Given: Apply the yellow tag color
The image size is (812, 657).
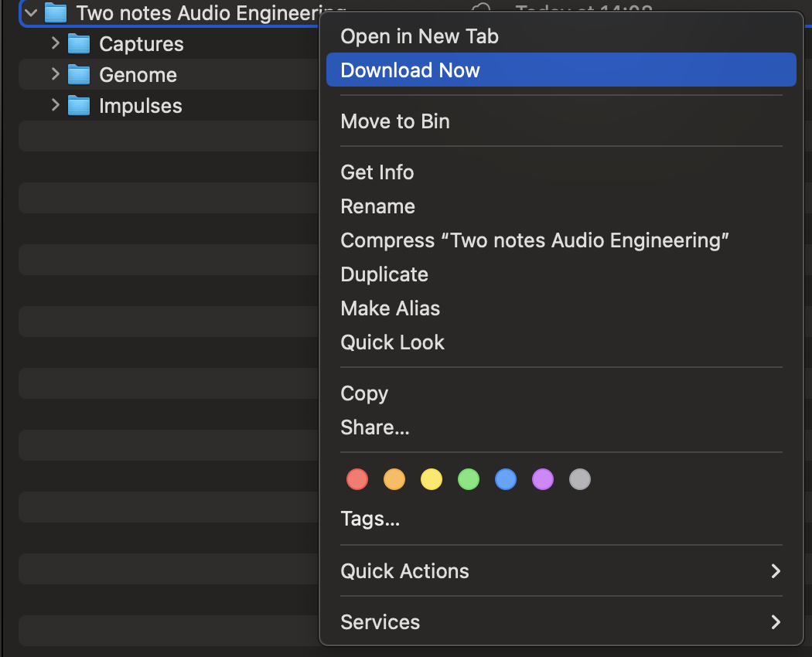Looking at the screenshot, I should point(432,479).
